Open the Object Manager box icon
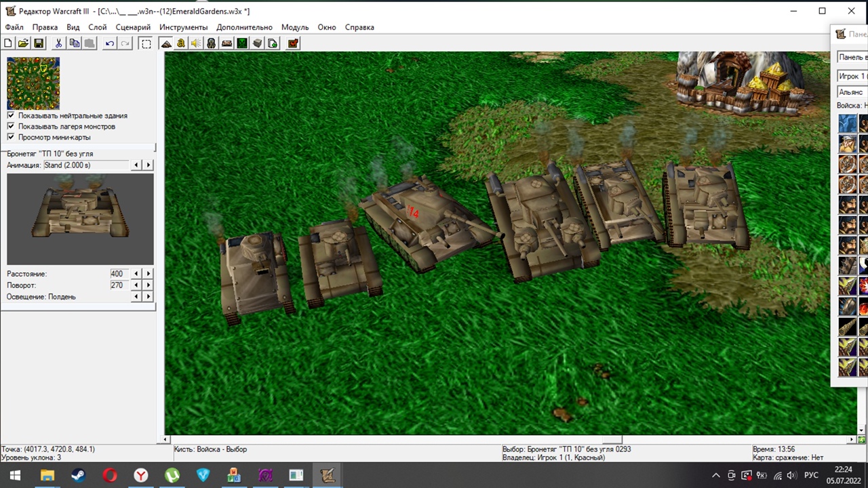 [258, 43]
